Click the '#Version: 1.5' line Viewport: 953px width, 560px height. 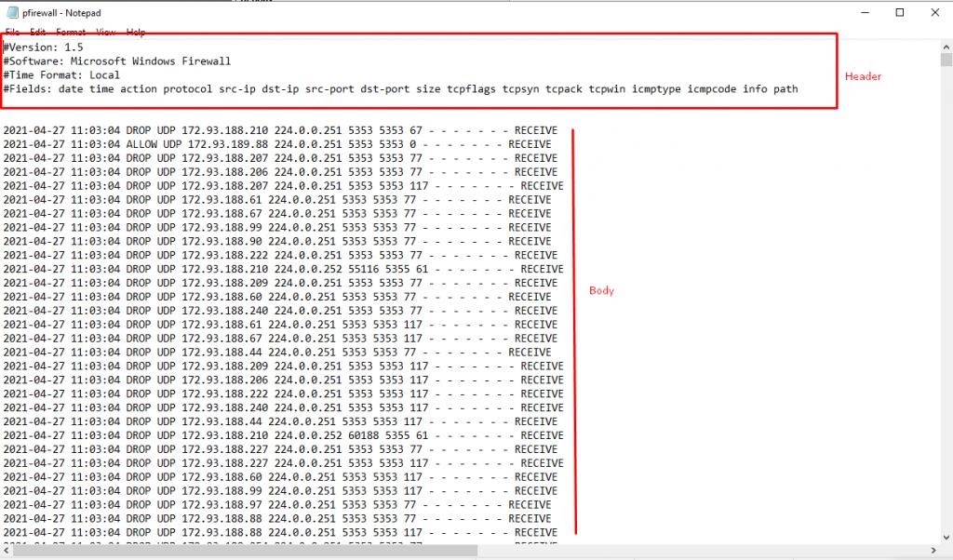click(x=43, y=47)
